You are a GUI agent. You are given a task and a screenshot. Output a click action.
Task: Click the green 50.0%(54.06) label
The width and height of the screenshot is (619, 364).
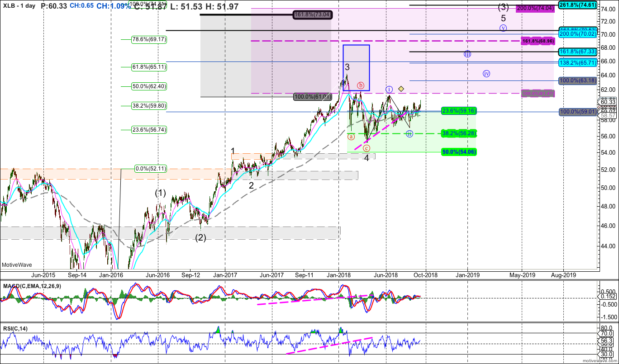pos(459,152)
